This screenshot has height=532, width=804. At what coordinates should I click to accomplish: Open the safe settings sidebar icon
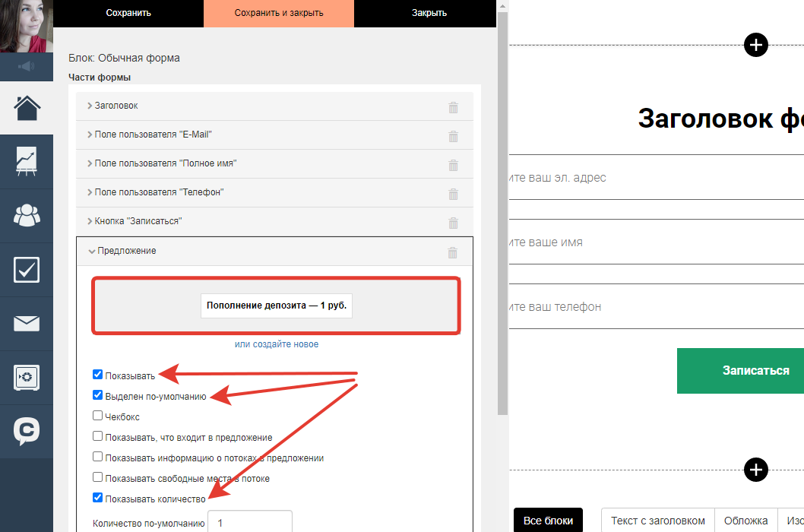click(27, 378)
